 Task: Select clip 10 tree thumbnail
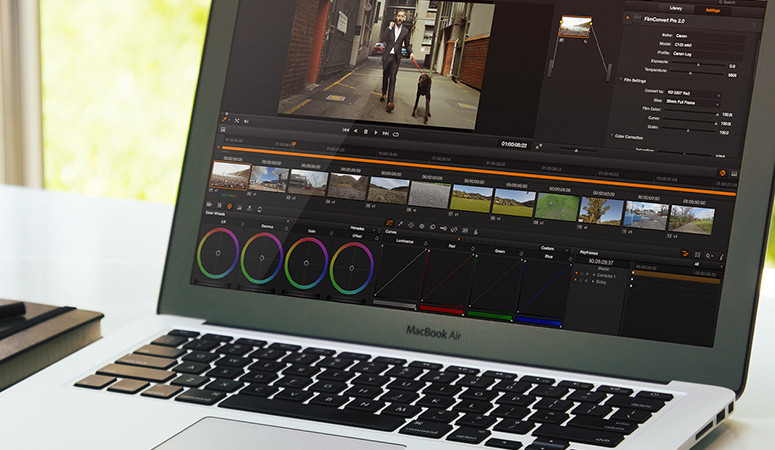[x=601, y=211]
